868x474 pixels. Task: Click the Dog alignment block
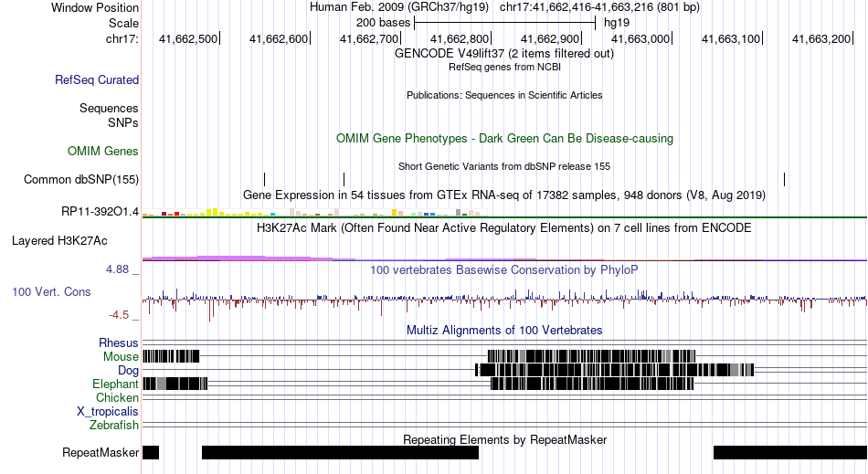pyautogui.click(x=615, y=370)
